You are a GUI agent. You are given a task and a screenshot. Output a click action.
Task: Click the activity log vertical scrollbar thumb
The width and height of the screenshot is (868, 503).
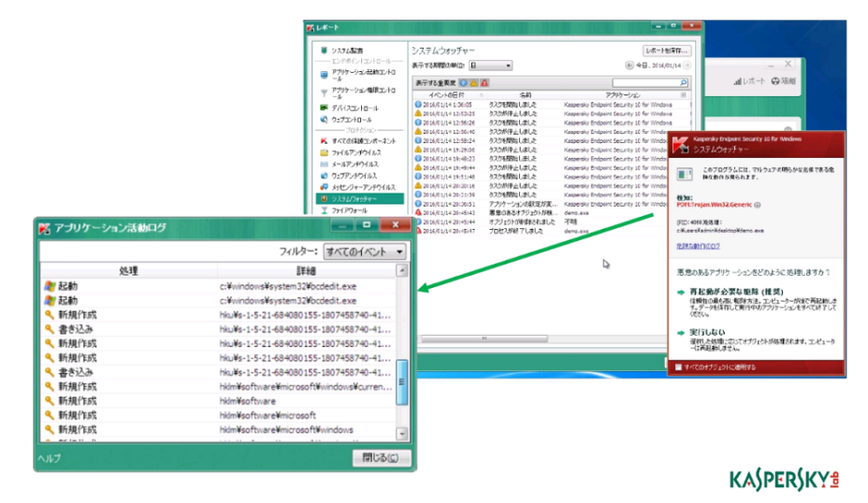tap(402, 381)
